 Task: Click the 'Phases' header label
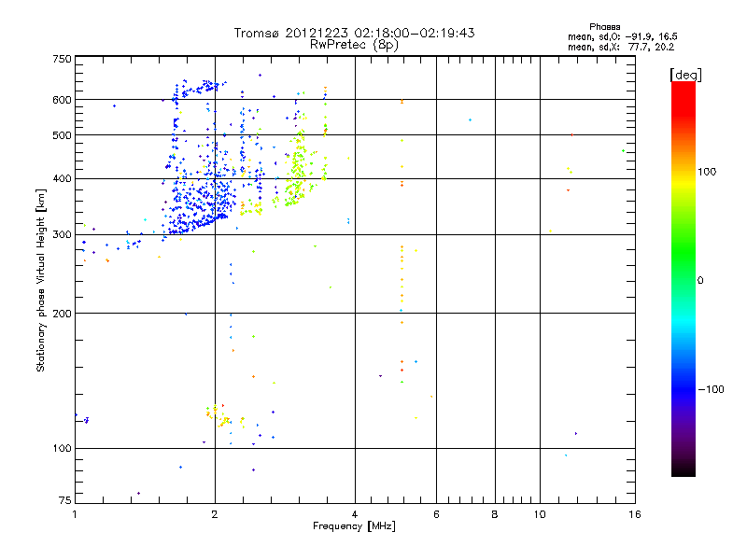coord(604,27)
